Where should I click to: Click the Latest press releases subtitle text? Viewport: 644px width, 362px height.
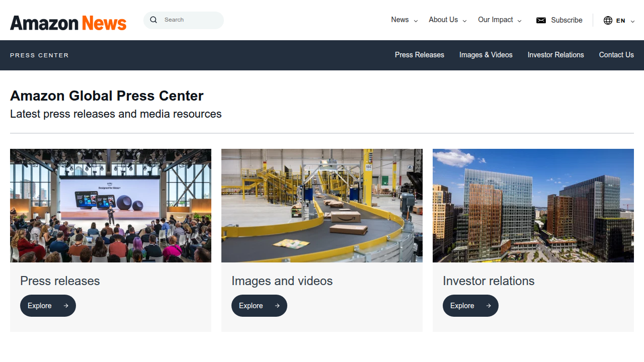(x=116, y=114)
